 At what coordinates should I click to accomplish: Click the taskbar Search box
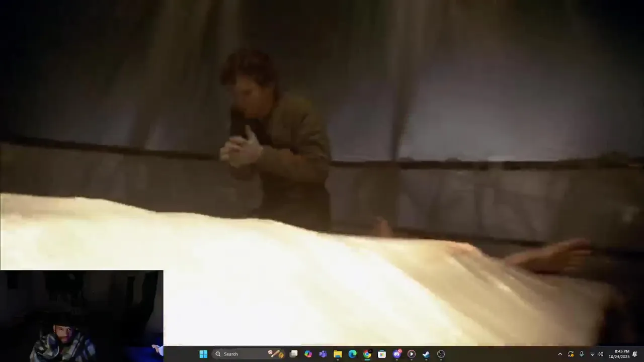pos(249,354)
